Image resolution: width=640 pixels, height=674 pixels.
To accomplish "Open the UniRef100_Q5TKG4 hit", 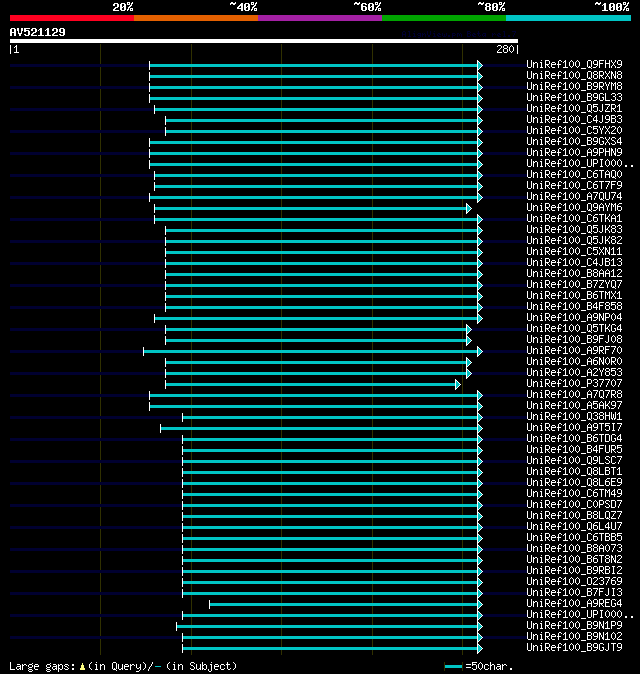I will coord(574,328).
